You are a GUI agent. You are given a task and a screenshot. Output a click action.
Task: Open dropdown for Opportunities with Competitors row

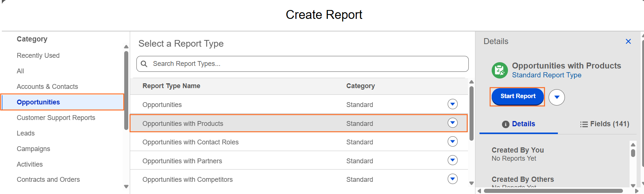[x=453, y=179]
